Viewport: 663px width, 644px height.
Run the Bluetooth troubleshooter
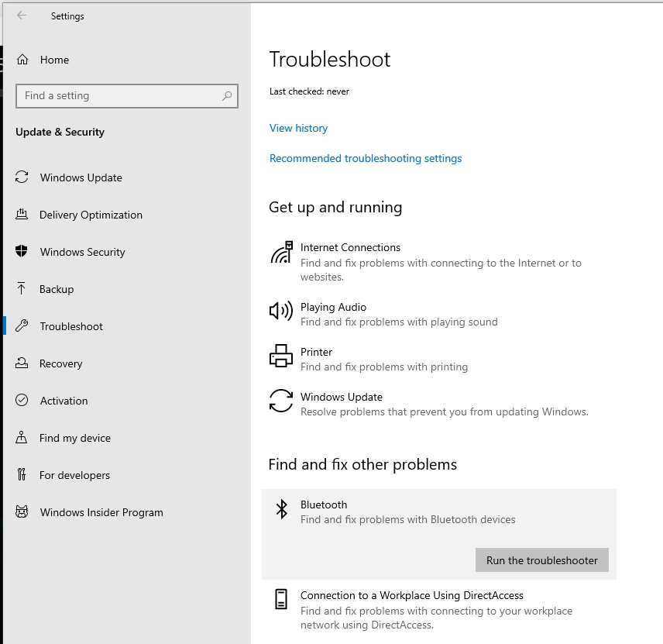pyautogui.click(x=541, y=560)
